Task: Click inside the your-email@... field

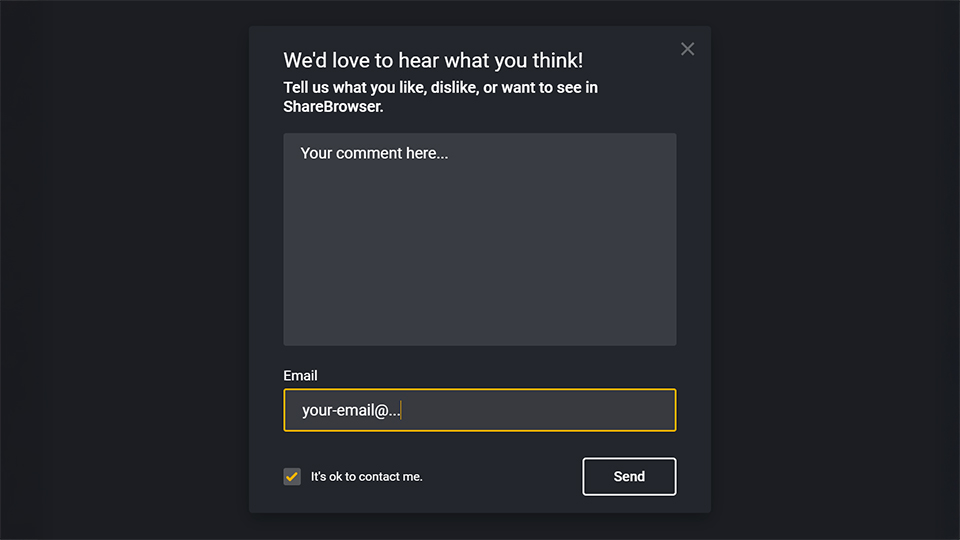Action: [480, 410]
